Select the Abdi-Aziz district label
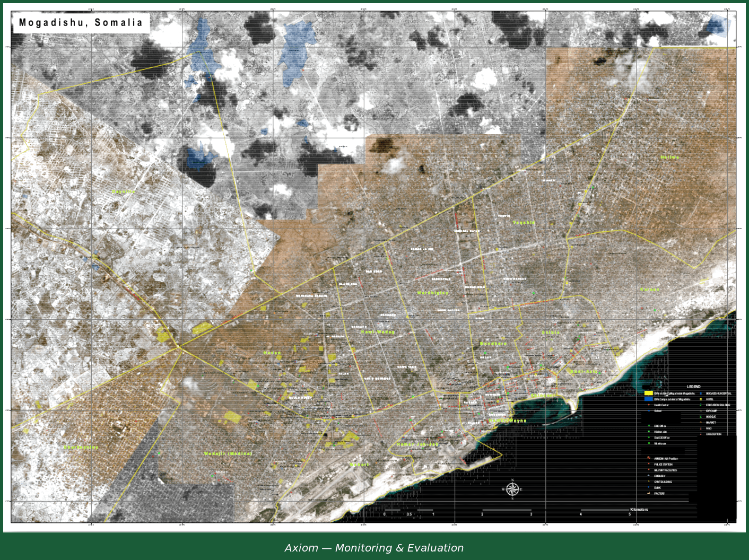Screen dimensions: 749x560 (583, 372)
